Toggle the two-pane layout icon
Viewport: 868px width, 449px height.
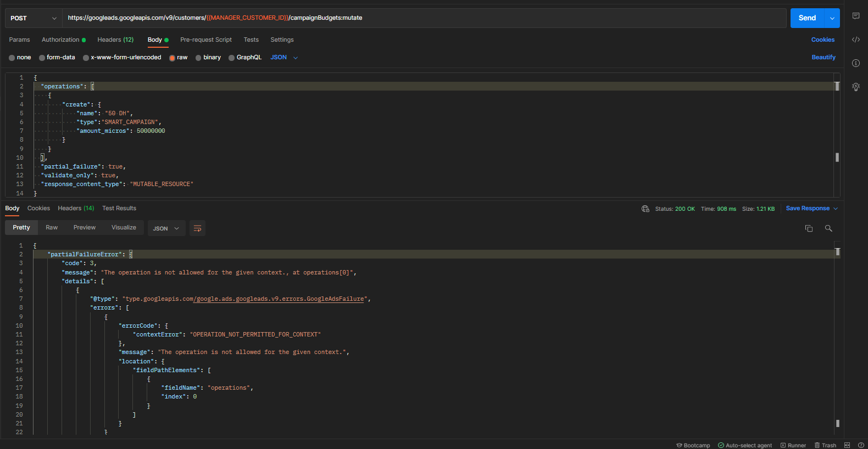pyautogui.click(x=847, y=445)
